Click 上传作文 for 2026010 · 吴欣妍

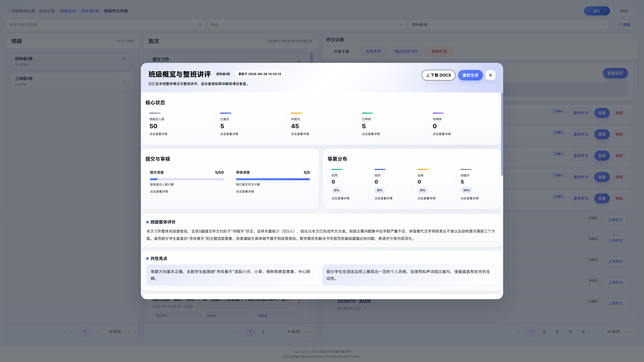pyautogui.click(x=615, y=303)
